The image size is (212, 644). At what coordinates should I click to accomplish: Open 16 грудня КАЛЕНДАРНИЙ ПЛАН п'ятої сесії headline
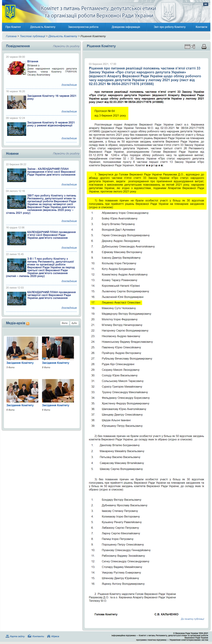(51, 235)
